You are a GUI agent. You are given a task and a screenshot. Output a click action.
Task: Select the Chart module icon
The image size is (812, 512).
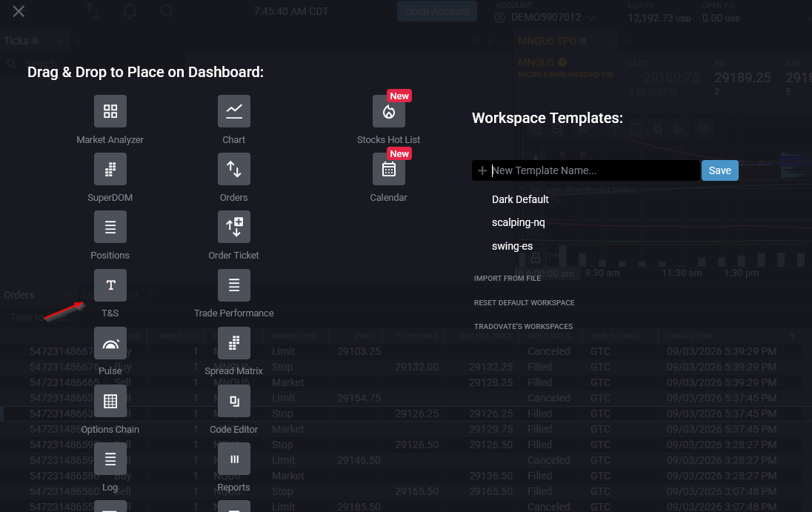coord(234,111)
